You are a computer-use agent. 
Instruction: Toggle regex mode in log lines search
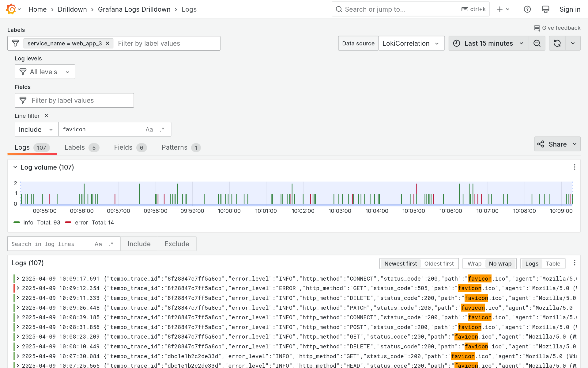[111, 244]
